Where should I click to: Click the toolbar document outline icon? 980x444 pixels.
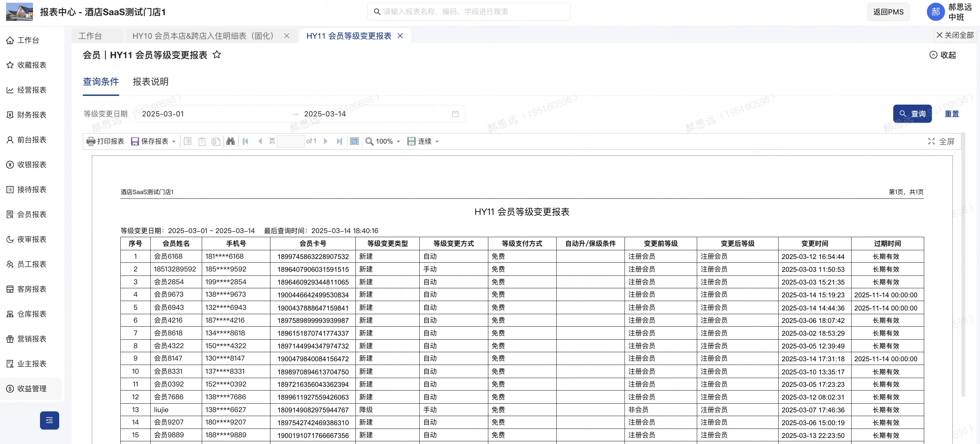coord(188,141)
